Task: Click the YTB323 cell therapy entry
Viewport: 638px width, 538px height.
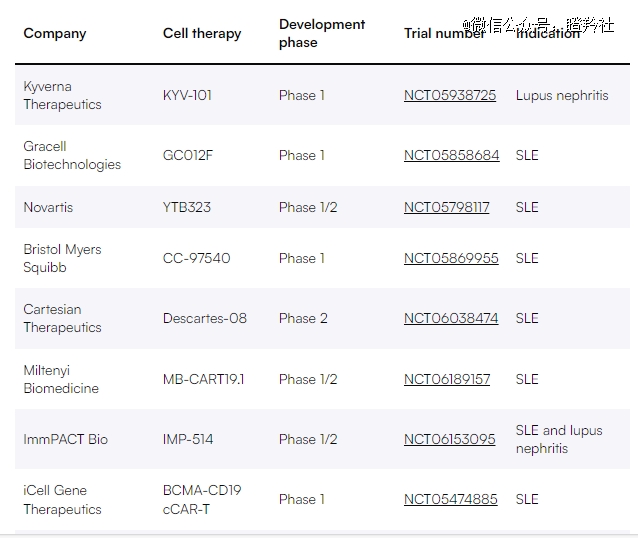Action: point(187,207)
